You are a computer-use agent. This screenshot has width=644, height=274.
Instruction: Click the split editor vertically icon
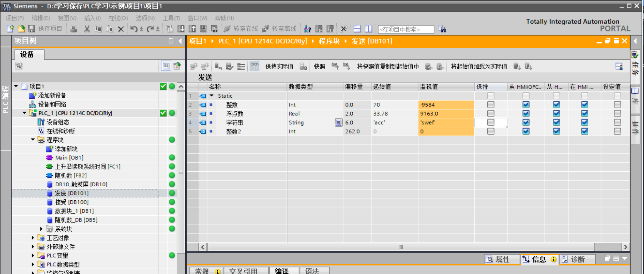pos(369,29)
